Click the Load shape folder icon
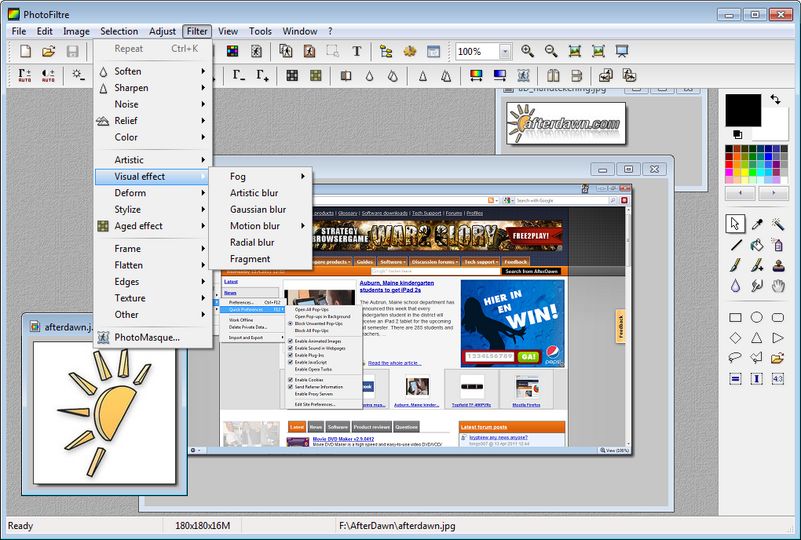The image size is (801, 540). point(778,358)
